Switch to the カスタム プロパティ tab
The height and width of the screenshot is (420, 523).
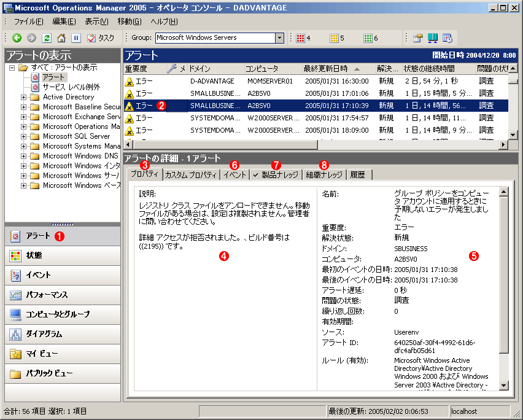tap(191, 175)
